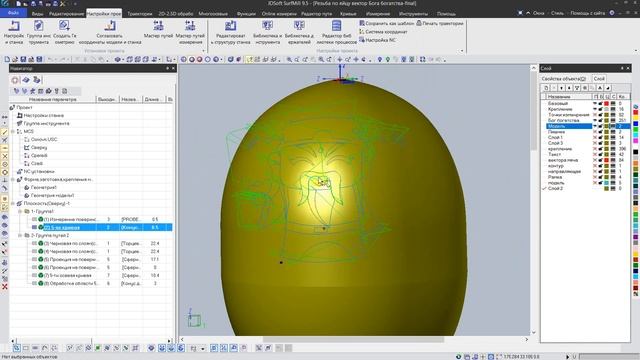Image resolution: width=640 pixels, height=360 pixels.
Task: Show the Точки измерения layer
Action: (595, 115)
